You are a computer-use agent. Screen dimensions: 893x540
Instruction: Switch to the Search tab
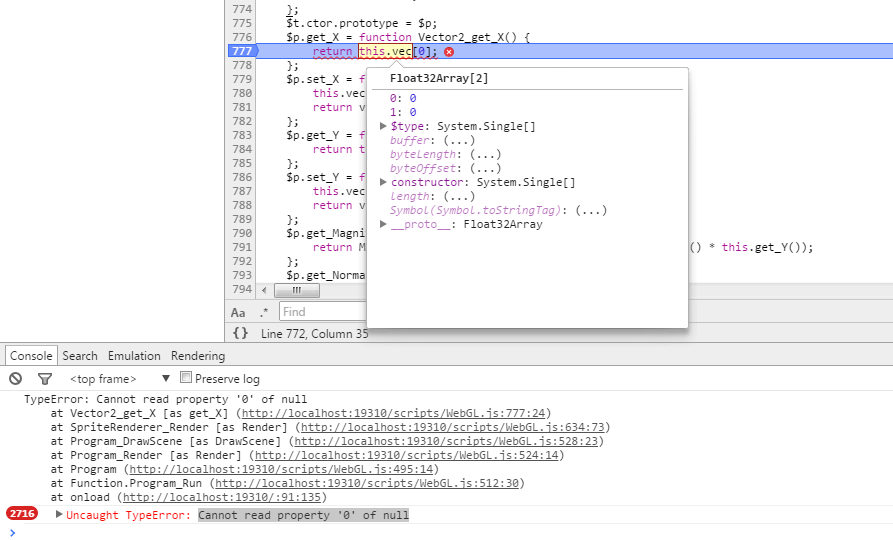[80, 355]
